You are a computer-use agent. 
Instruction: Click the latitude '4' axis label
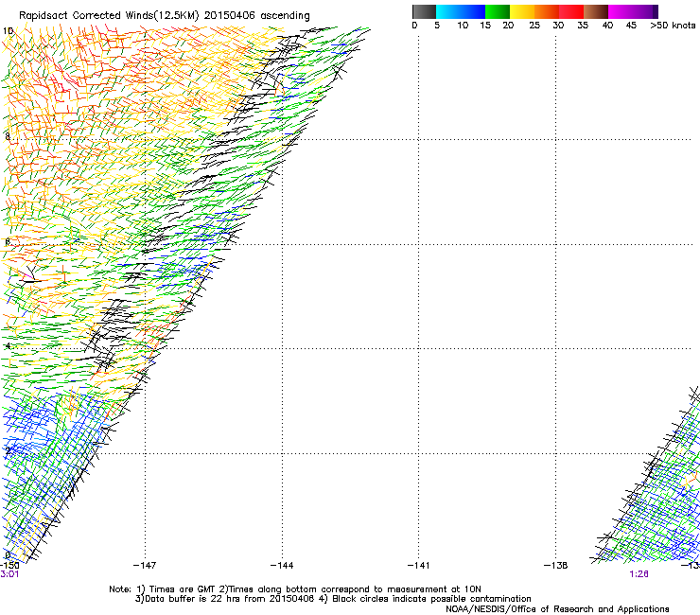coord(8,346)
